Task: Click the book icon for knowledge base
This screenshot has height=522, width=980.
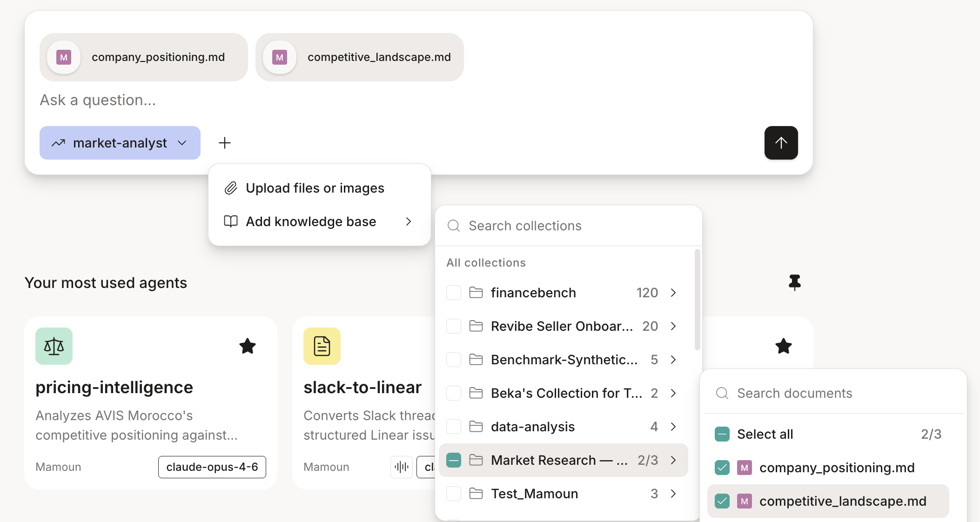Action: pyautogui.click(x=231, y=221)
